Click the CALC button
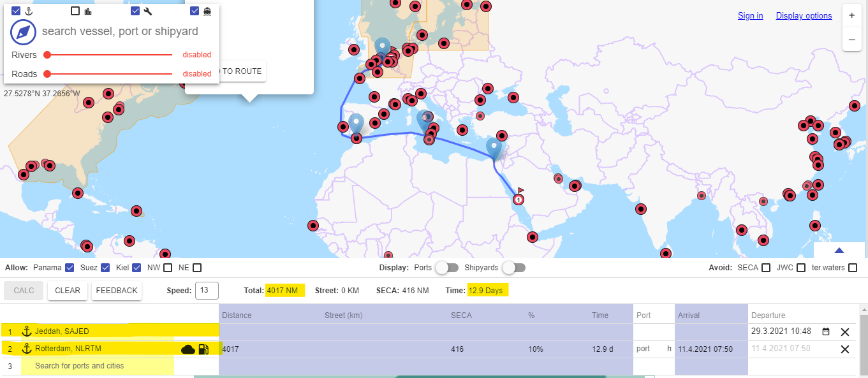The height and width of the screenshot is (378, 868). click(x=24, y=290)
